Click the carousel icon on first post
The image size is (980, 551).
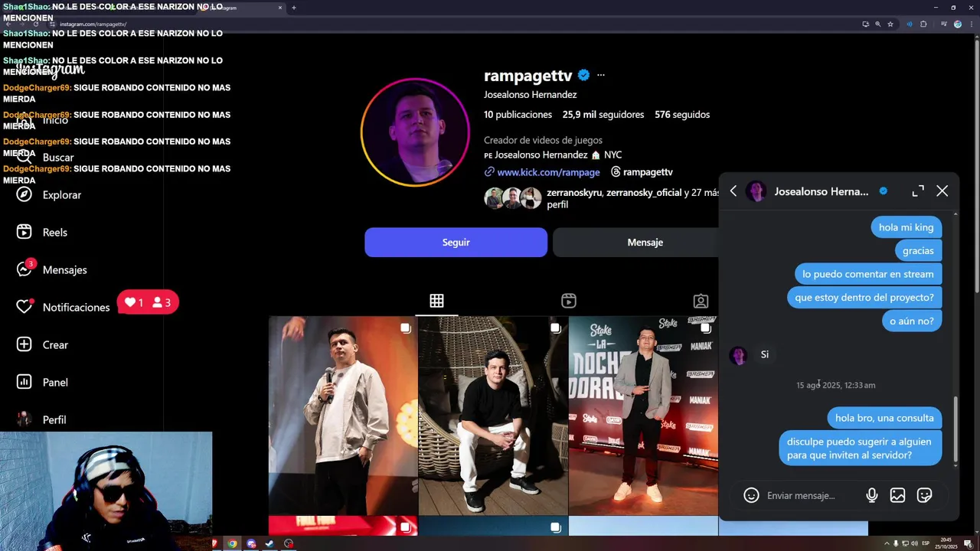(x=405, y=328)
